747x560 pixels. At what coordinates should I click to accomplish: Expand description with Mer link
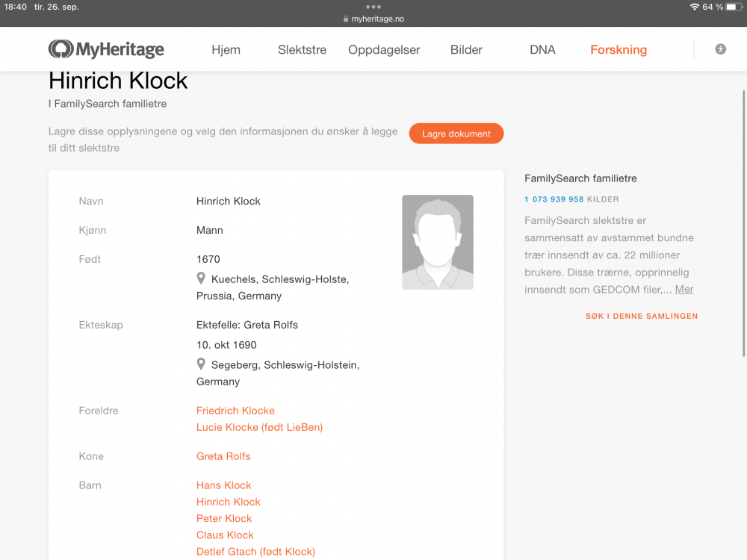[684, 289]
